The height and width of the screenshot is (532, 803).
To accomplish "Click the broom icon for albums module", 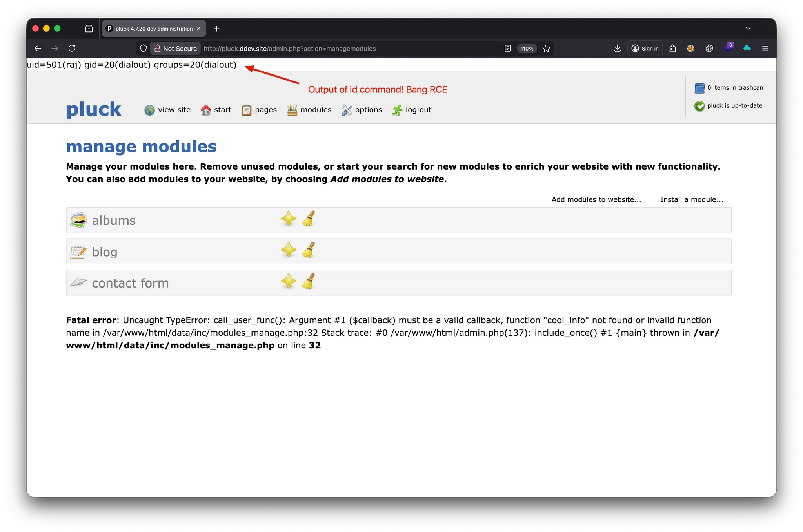I will 309,219.
